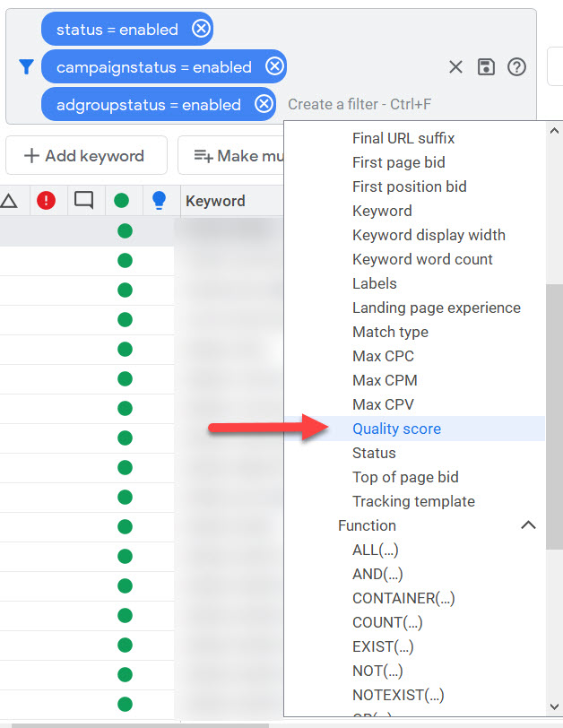Save the current filter using disk icon
Image resolution: width=563 pixels, height=728 pixels.
486,67
